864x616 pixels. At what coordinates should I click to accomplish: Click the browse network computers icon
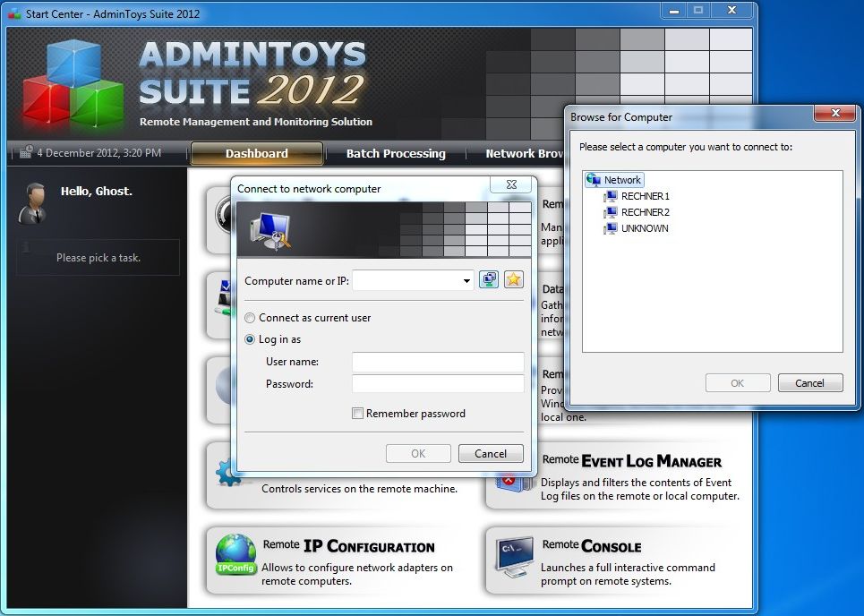click(488, 280)
